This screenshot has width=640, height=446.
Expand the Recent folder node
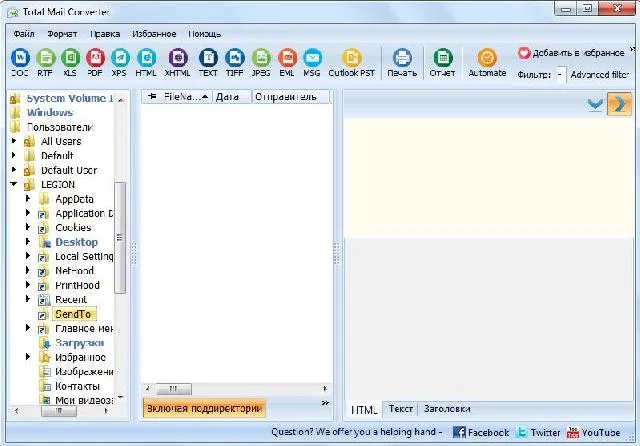click(x=28, y=299)
